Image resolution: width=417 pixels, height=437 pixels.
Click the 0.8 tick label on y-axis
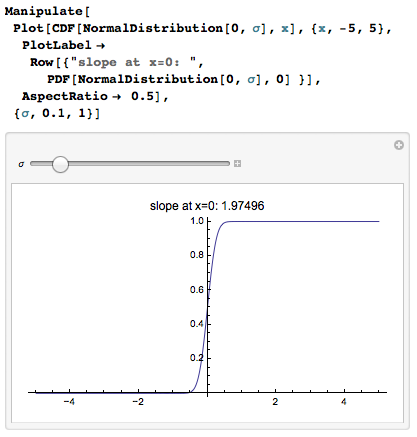pyautogui.click(x=197, y=255)
